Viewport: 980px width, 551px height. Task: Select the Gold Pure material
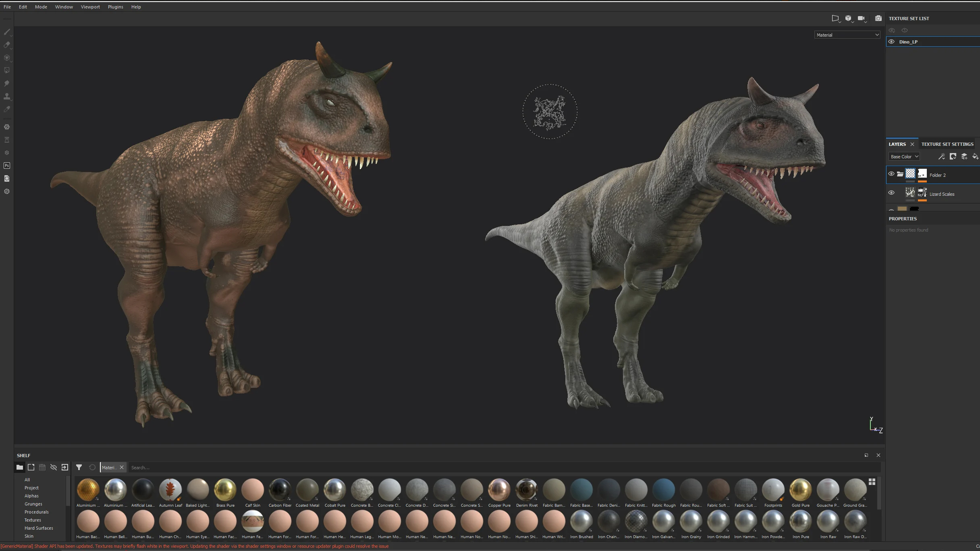[800, 493]
